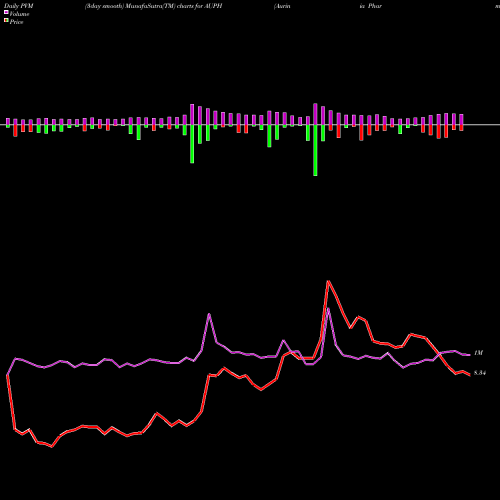The width and height of the screenshot is (500, 500).
Task: Click the '1M' volume line end label
Action: tap(478, 353)
